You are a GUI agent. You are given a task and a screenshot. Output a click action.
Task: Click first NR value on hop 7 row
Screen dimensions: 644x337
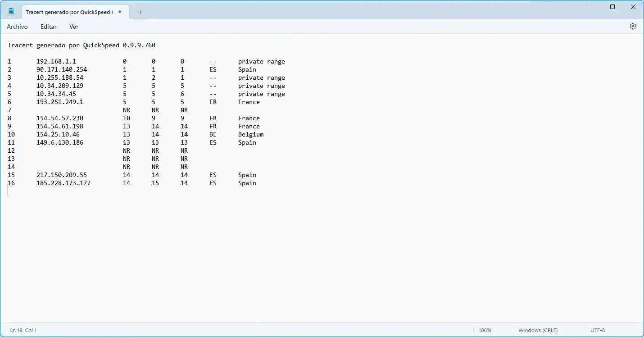pyautogui.click(x=127, y=110)
